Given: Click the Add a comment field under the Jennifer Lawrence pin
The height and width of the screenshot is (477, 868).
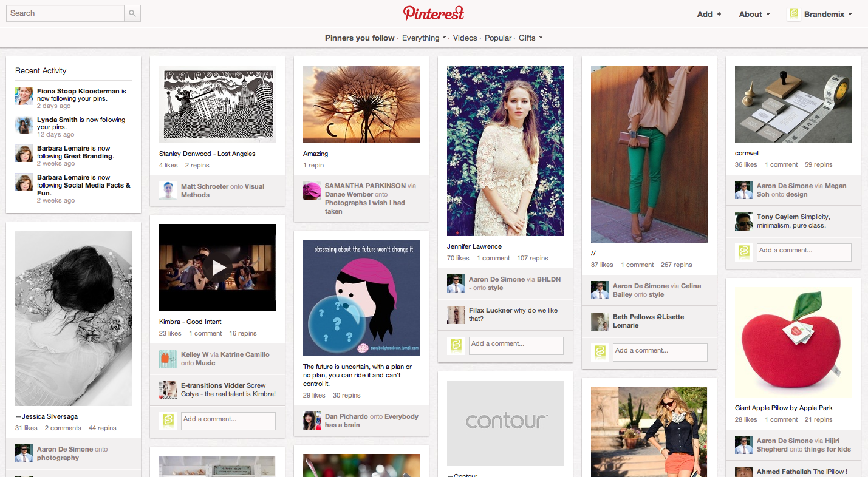Looking at the screenshot, I should [516, 345].
